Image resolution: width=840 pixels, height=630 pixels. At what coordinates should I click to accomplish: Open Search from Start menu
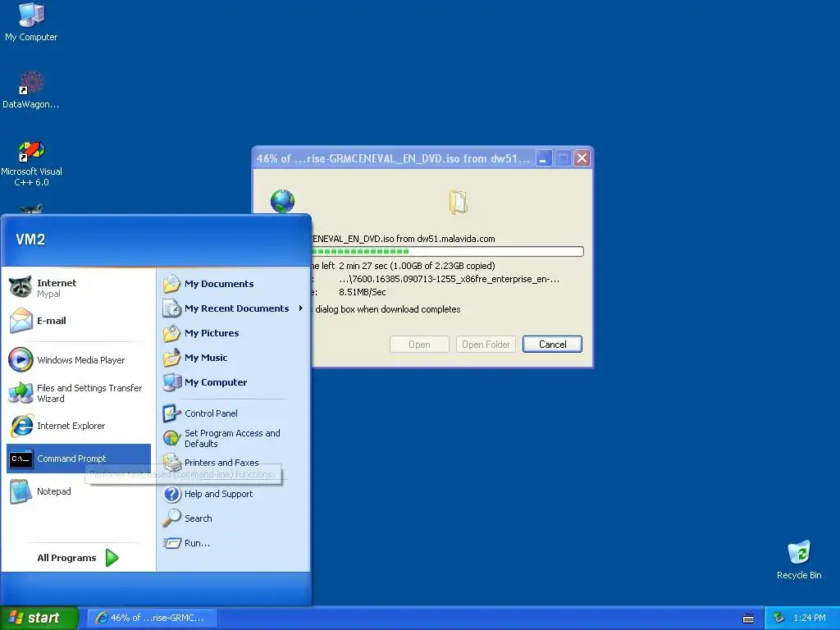pos(233,518)
